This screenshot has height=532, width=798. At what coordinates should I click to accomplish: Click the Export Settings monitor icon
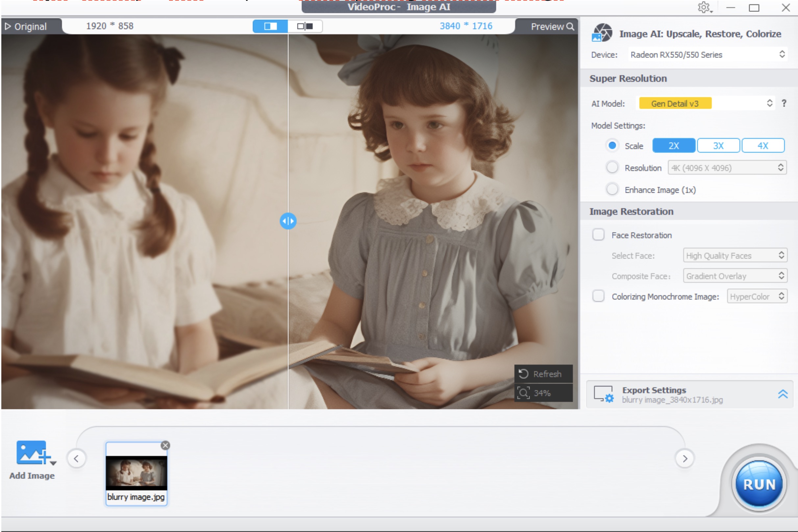pyautogui.click(x=603, y=394)
